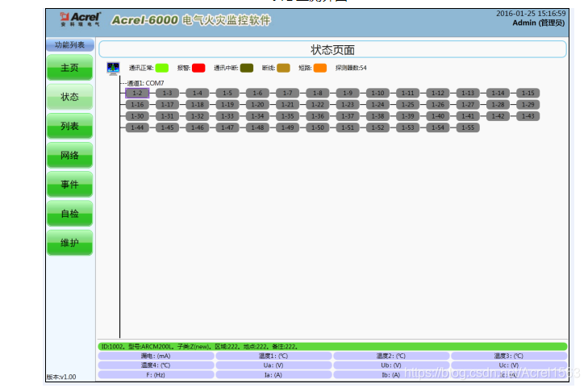The width and height of the screenshot is (588, 388).
Task: Click the Uc: (V) voltage field
Action: [x=509, y=365]
